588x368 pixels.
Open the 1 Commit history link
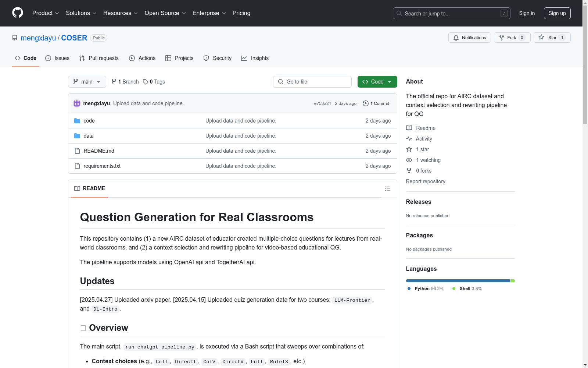pyautogui.click(x=376, y=103)
